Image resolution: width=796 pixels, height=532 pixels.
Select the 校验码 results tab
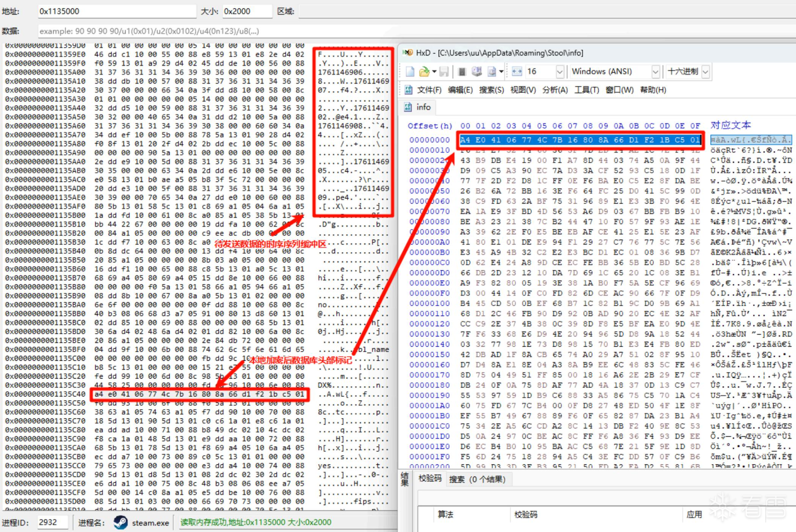pyautogui.click(x=430, y=479)
